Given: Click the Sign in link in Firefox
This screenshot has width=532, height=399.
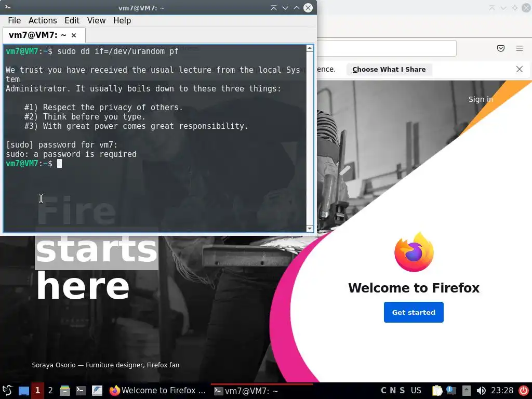Looking at the screenshot, I should 481,99.
